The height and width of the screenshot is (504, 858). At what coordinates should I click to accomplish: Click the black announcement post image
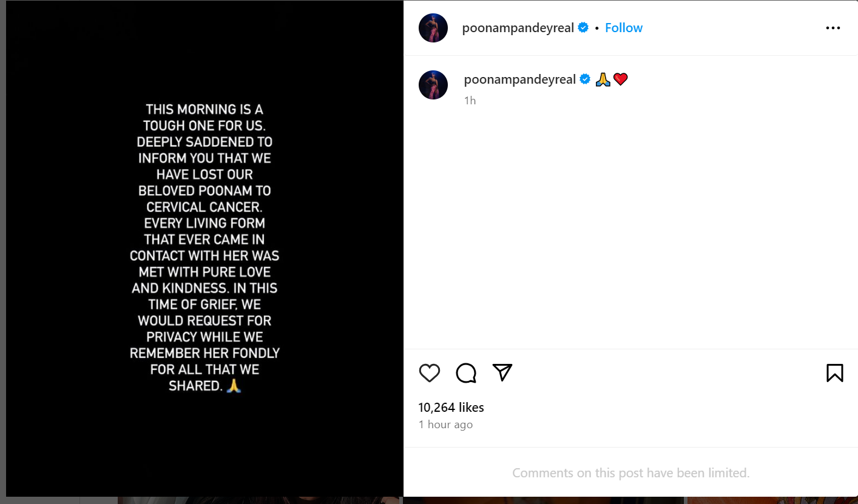click(204, 249)
